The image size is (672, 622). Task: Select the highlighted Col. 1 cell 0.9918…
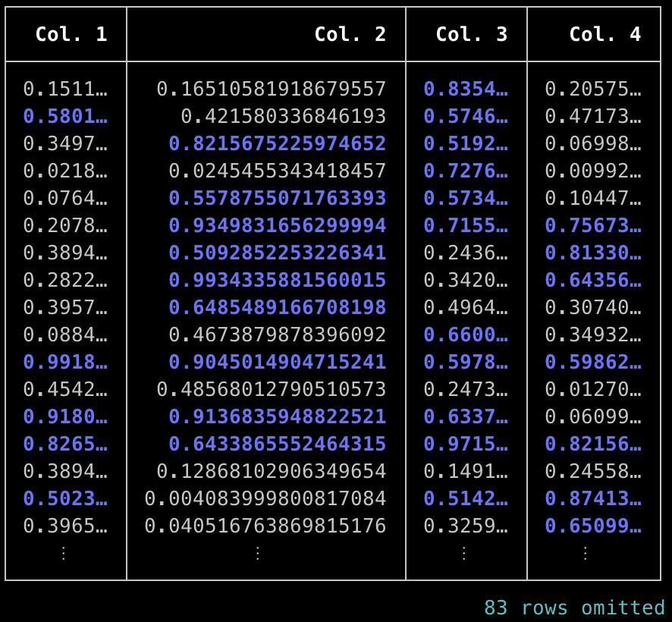pos(65,363)
